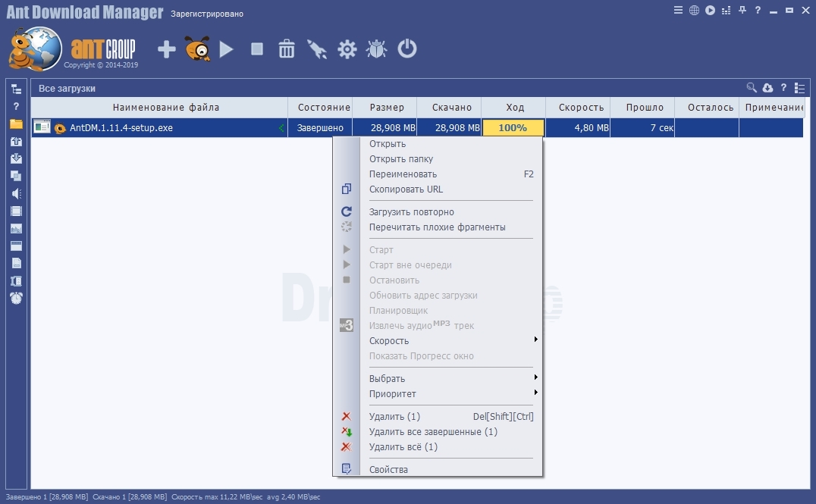Stop downloads with toolbar square icon
This screenshot has width=816, height=504.
pos(257,49)
